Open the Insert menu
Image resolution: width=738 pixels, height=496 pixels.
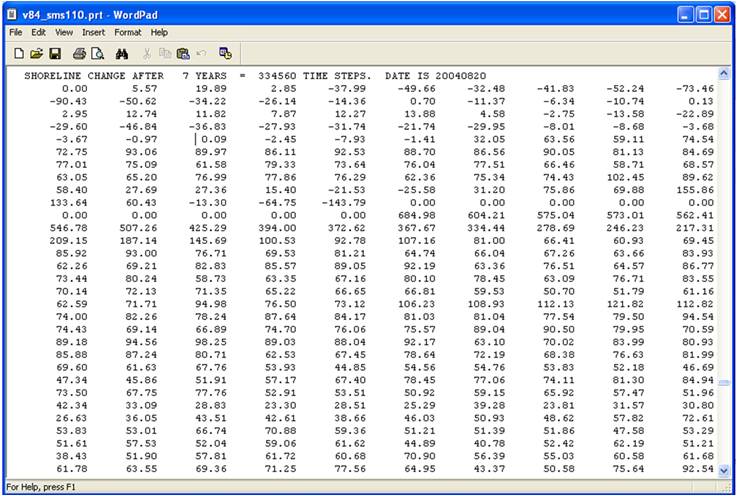[x=93, y=32]
